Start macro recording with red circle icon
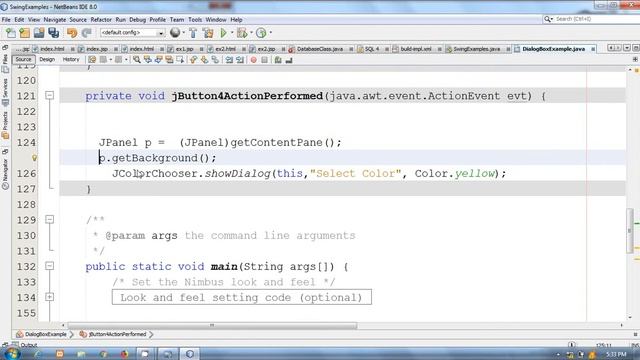 253,60
